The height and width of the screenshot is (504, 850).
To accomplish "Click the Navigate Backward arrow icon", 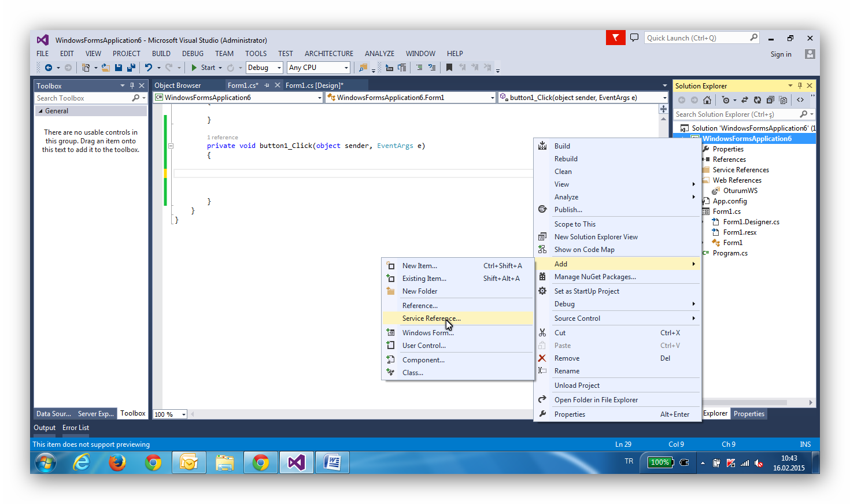I will 48,67.
